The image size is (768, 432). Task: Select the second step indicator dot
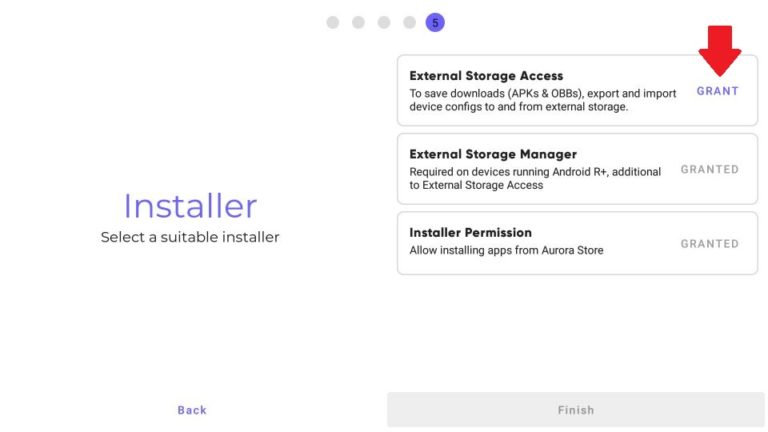tap(358, 23)
